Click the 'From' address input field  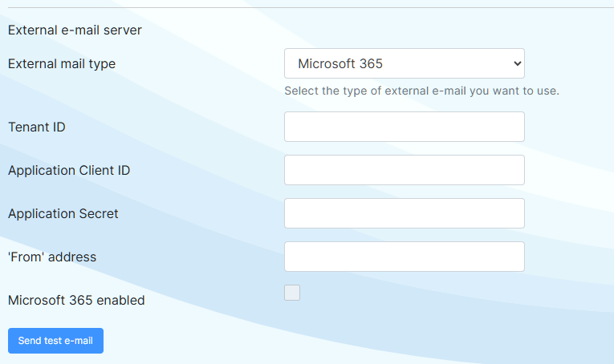[x=404, y=257]
